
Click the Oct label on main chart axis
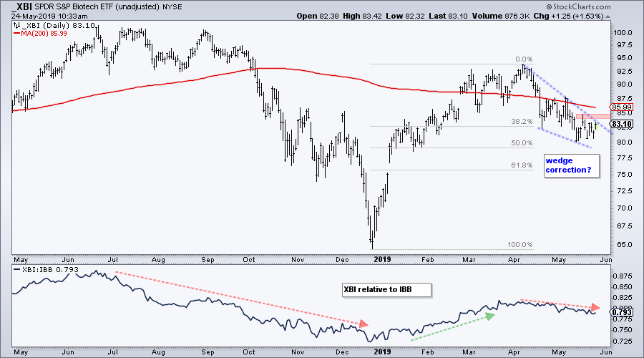249,259
